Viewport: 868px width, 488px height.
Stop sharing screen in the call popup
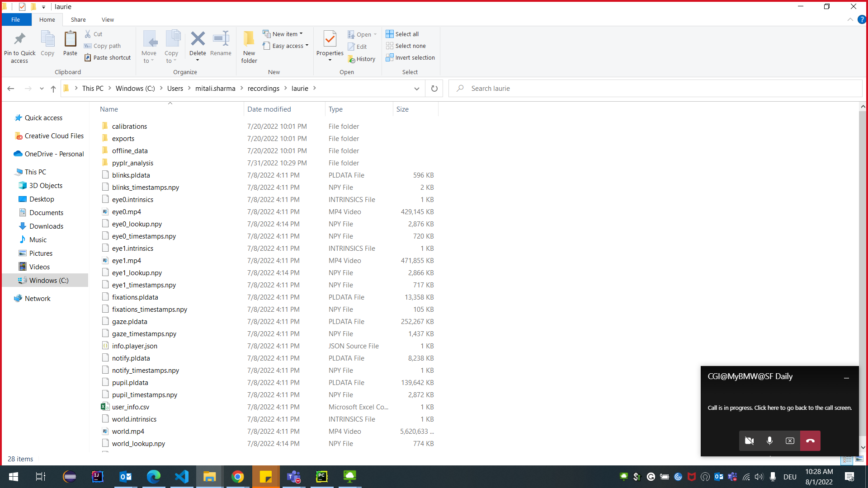(790, 441)
